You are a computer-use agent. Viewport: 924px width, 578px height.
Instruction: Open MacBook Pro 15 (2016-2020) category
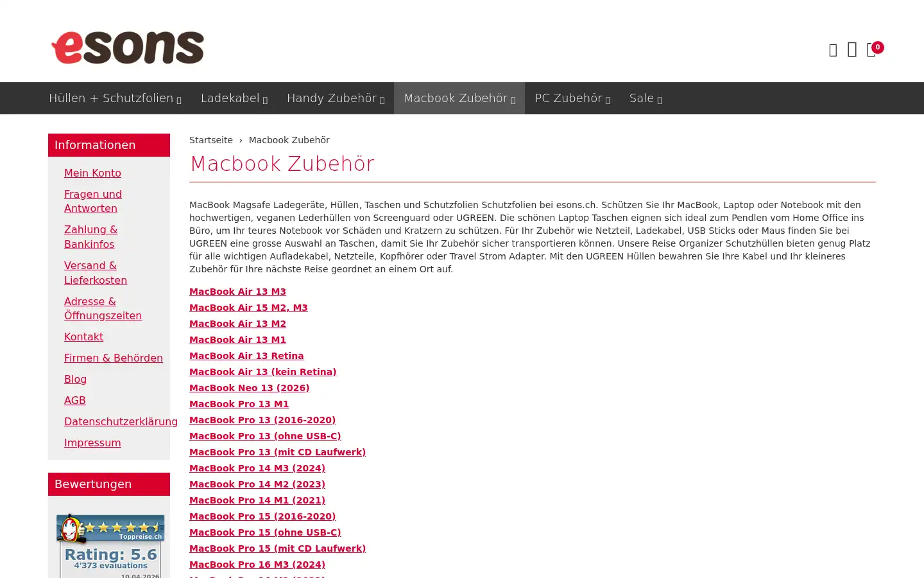pyautogui.click(x=262, y=516)
